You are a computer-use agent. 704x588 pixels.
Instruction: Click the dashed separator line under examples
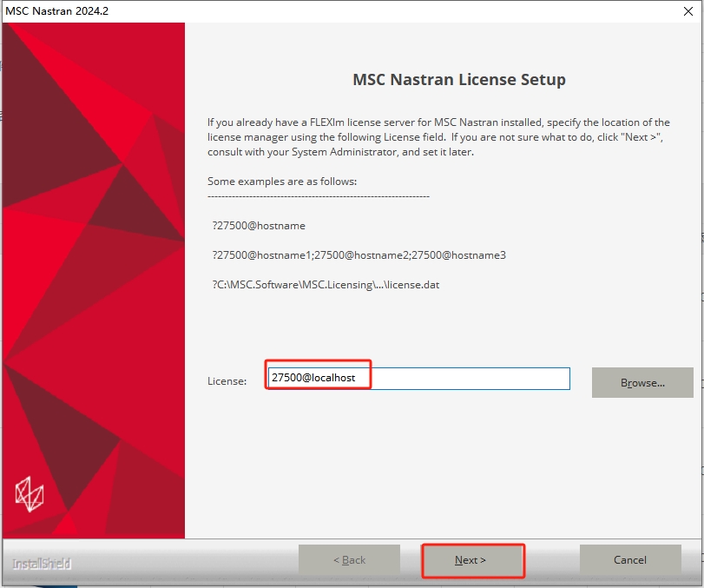[x=319, y=196]
